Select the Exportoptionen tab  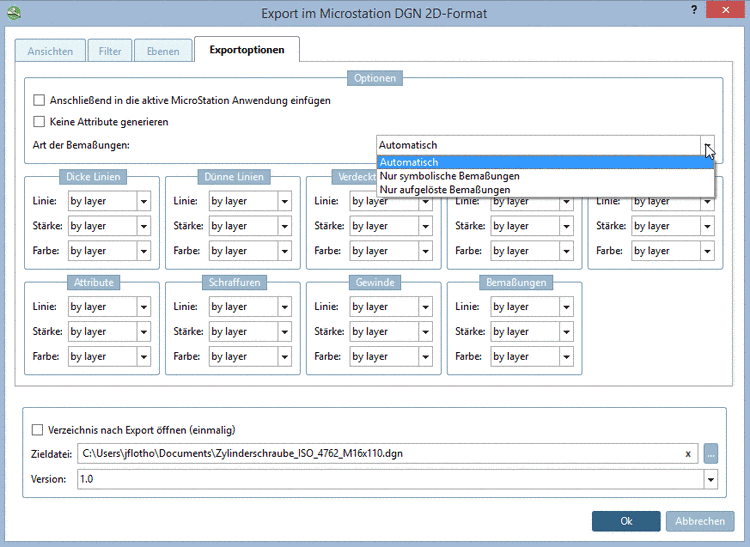(247, 50)
